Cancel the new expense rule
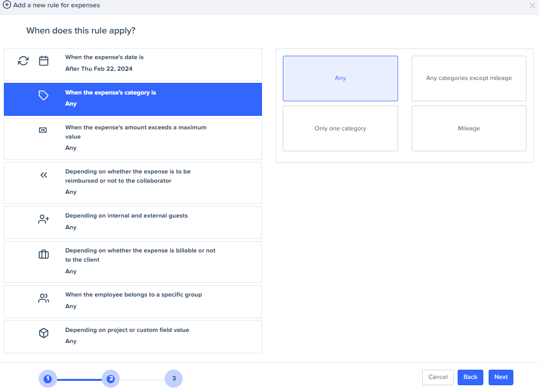The height and width of the screenshot is (392, 539). [x=438, y=377]
